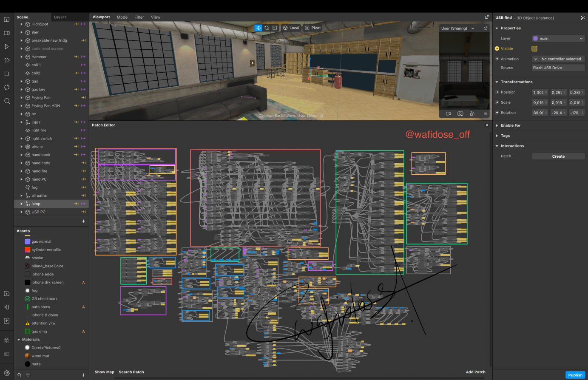Expand the Hammer object in Scene tree
The width and height of the screenshot is (588, 380).
click(x=22, y=57)
